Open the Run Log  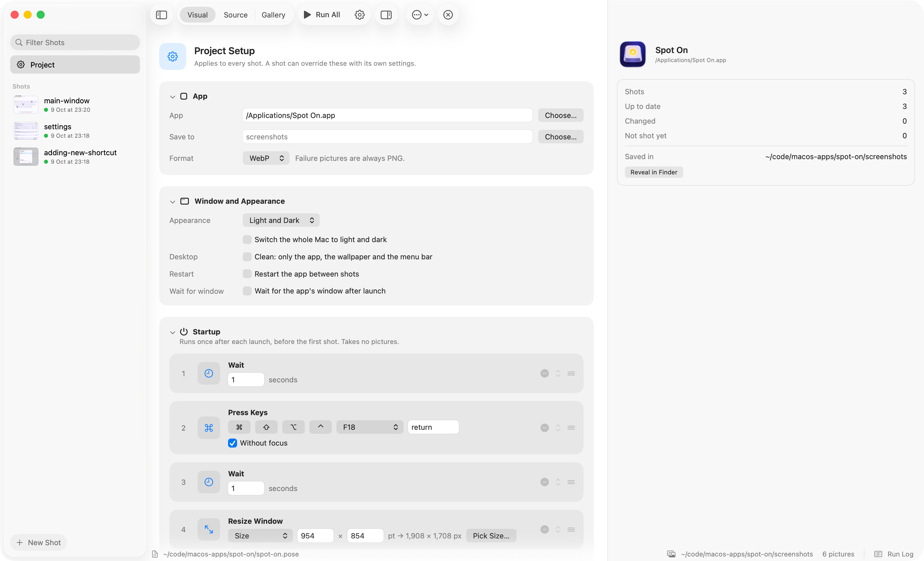894,554
